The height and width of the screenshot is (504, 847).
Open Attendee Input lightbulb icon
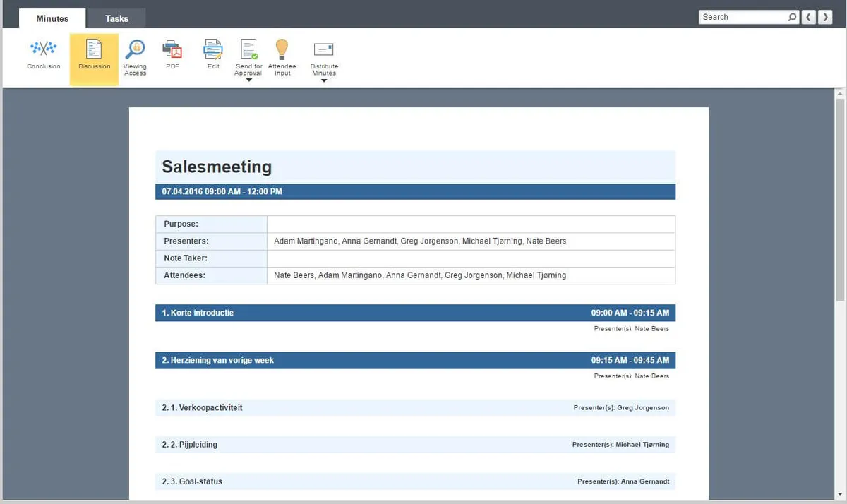282,49
